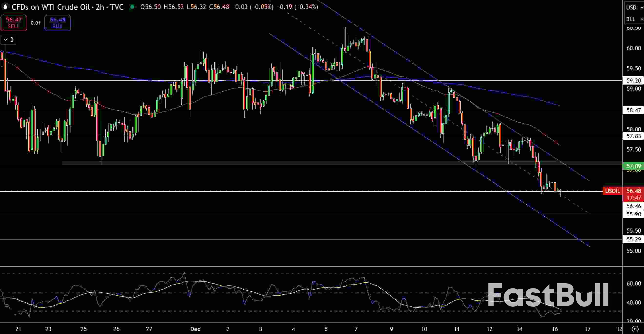Open chart settings via gear icon
This screenshot has width=644, height=334.
(x=635, y=329)
